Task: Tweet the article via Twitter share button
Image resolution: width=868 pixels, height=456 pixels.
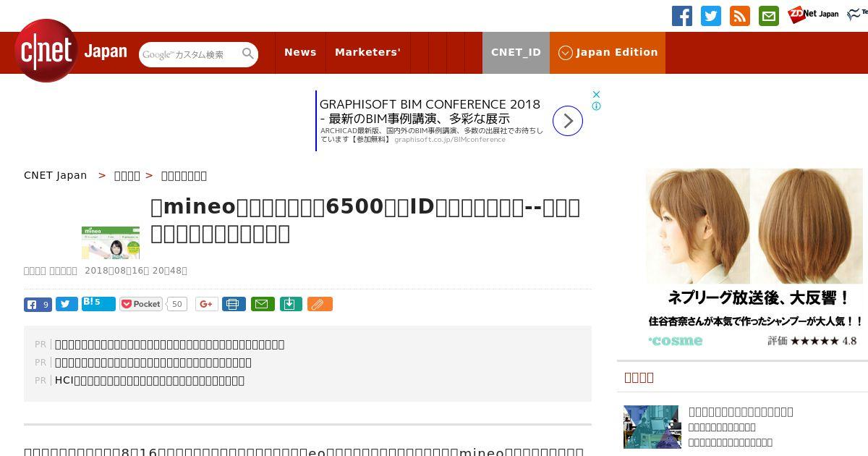Action: [x=67, y=304]
